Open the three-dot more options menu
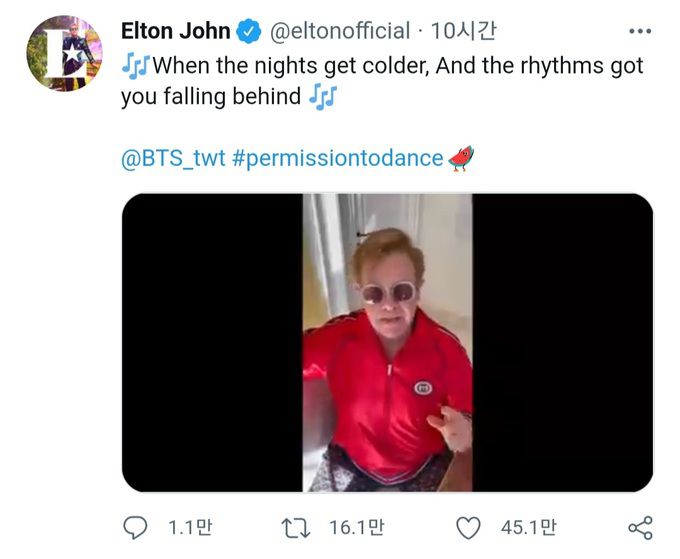 pos(639,31)
